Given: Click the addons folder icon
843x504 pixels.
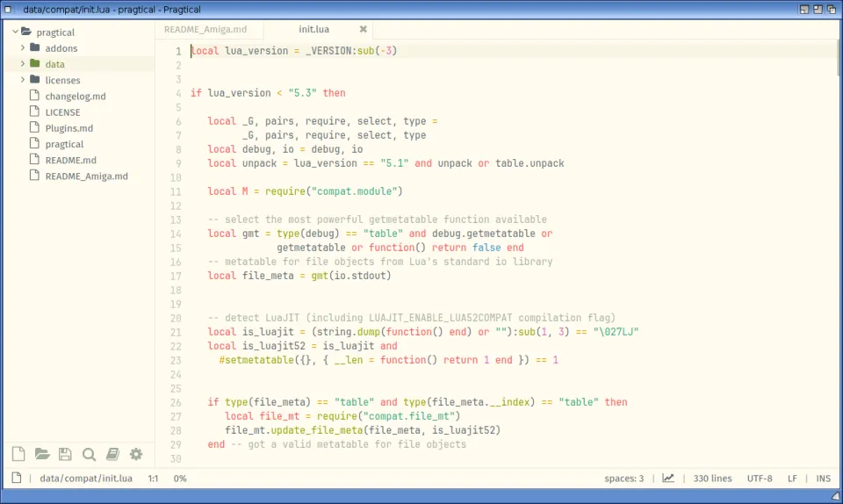Looking at the screenshot, I should pyautogui.click(x=35, y=47).
